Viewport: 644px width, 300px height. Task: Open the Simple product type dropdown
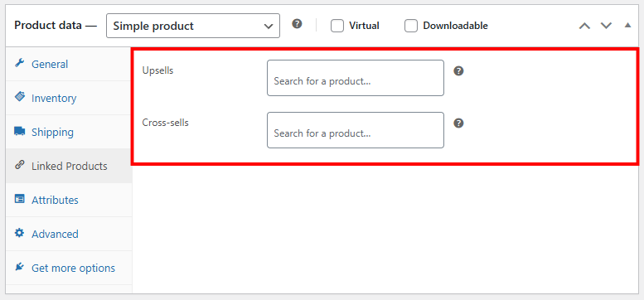tap(193, 26)
